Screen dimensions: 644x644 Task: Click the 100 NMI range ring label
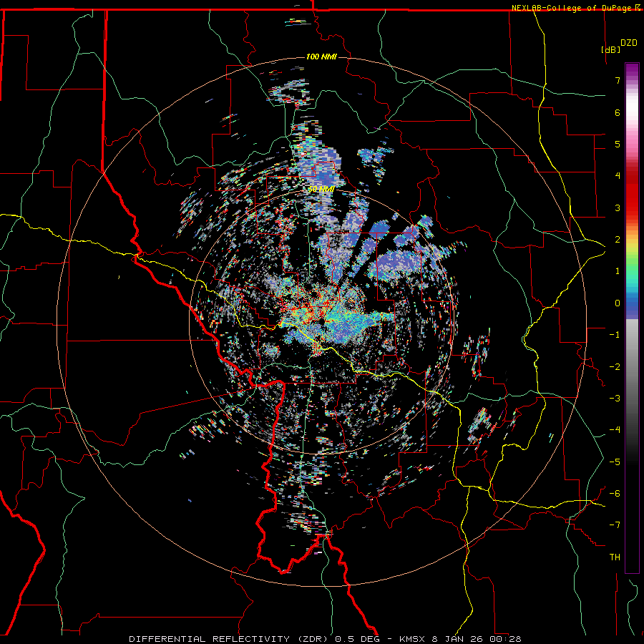[321, 57]
